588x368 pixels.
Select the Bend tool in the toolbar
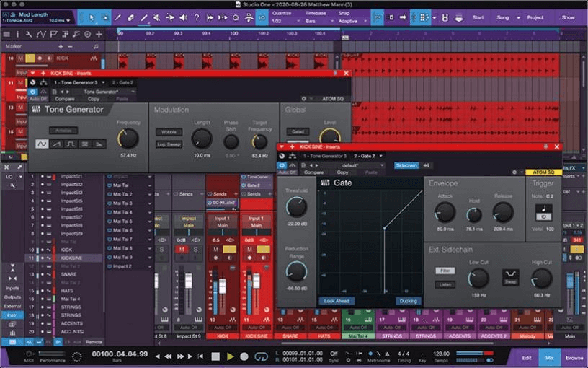click(x=170, y=17)
